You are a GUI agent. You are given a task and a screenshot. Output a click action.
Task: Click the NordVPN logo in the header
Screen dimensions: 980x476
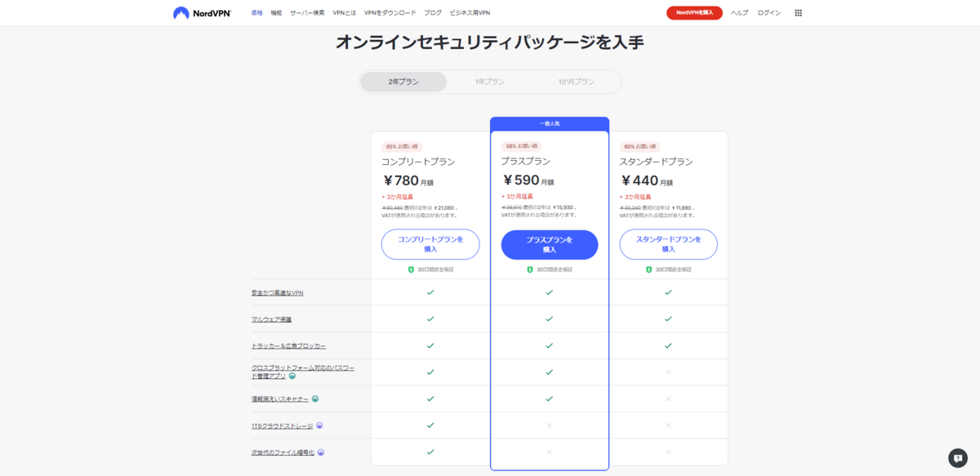tap(203, 13)
